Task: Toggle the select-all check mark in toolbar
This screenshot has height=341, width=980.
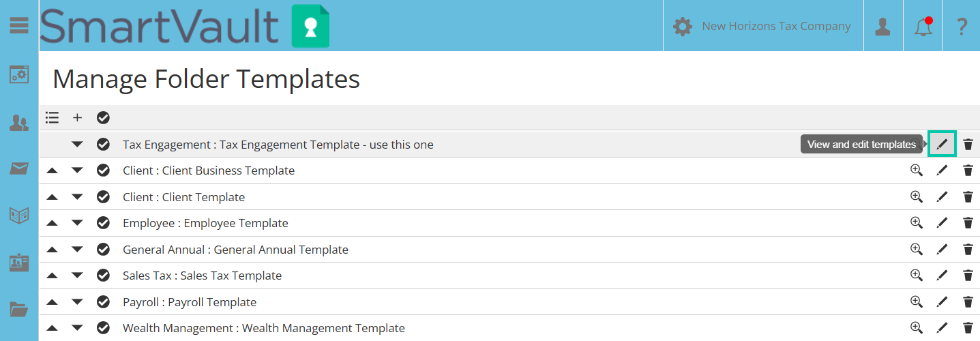Action: pos(103,118)
